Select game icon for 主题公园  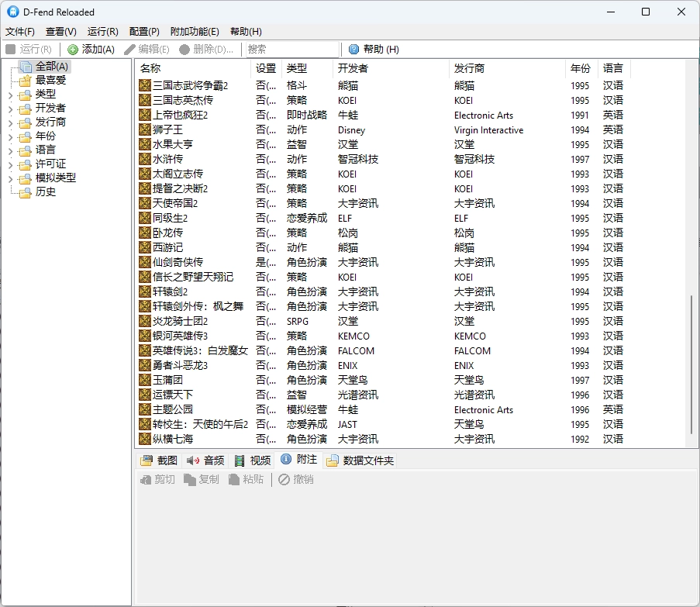[x=145, y=409]
